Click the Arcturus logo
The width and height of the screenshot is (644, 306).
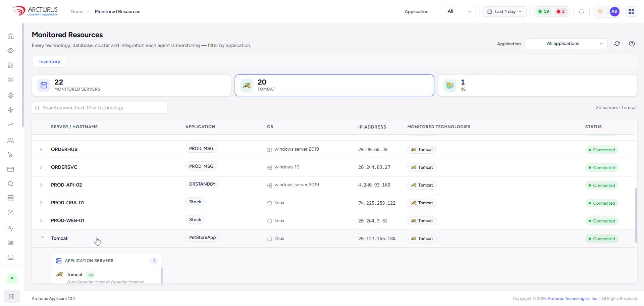35,11
